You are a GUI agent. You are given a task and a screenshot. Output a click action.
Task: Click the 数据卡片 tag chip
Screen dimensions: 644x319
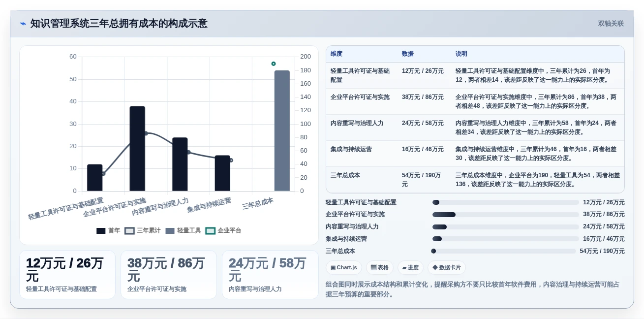[x=447, y=267]
